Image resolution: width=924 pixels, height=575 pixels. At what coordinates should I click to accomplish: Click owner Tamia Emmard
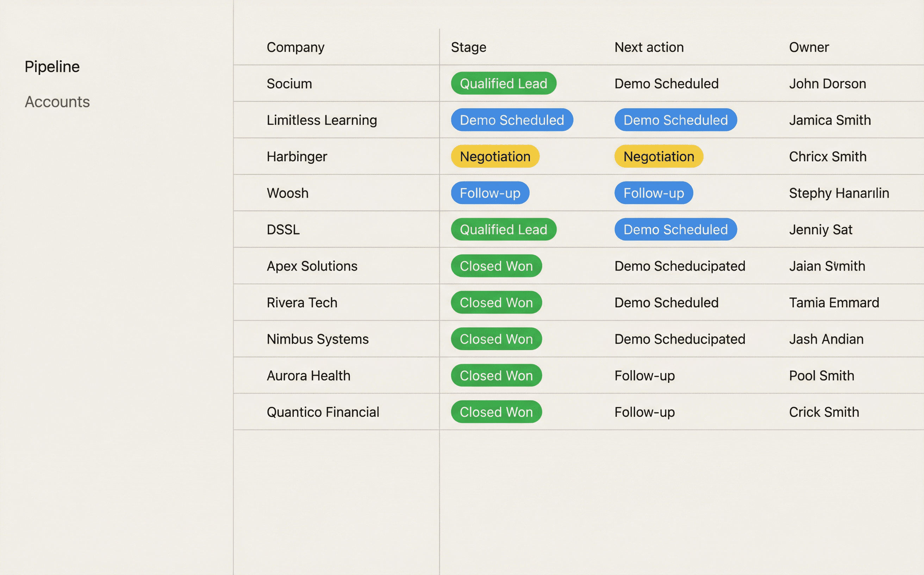tap(835, 302)
